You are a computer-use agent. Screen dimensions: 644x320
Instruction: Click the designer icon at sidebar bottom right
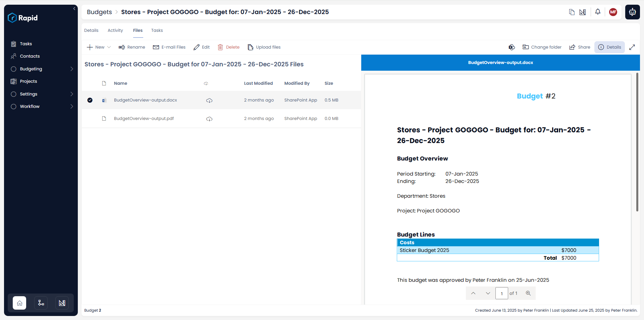click(x=62, y=303)
